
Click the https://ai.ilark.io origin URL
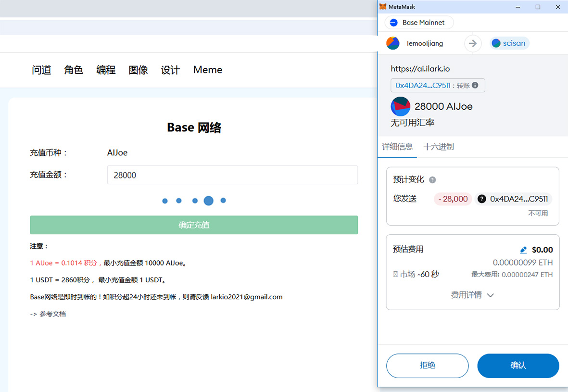(420, 69)
